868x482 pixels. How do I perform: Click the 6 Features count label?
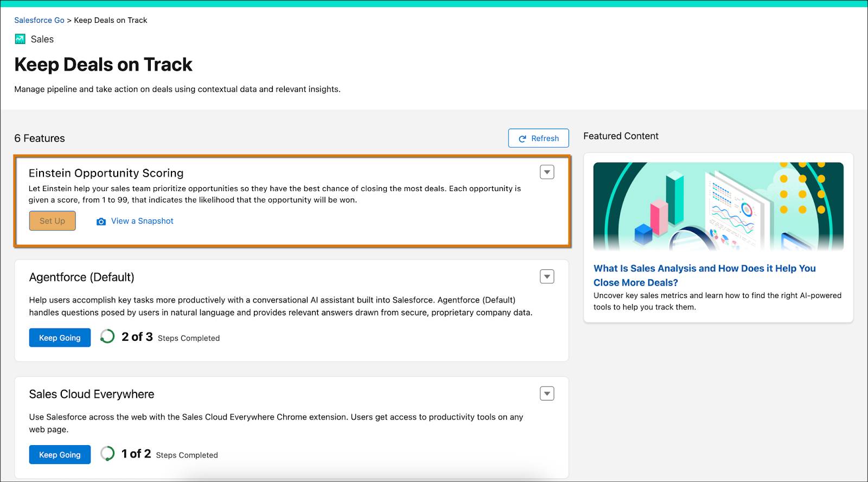[x=40, y=138]
